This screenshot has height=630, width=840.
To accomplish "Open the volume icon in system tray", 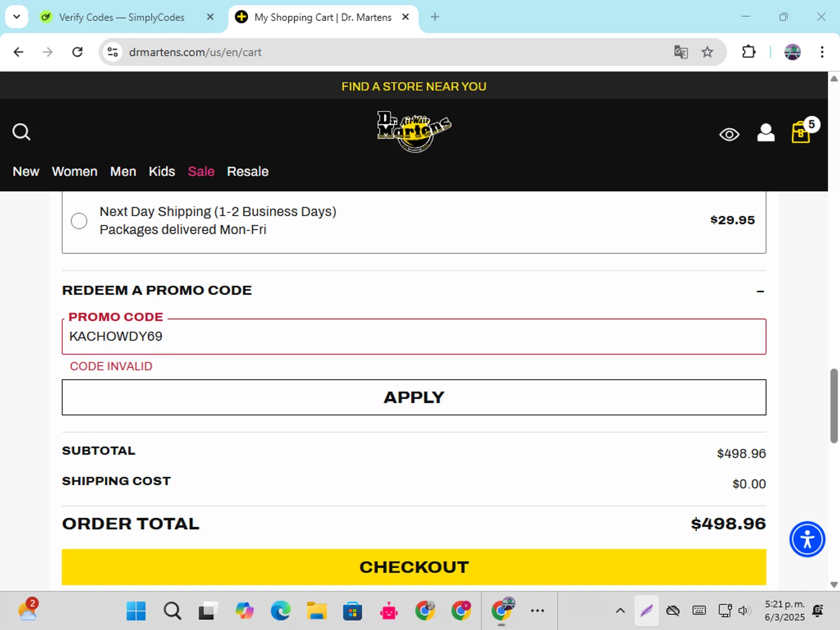I will click(x=744, y=611).
